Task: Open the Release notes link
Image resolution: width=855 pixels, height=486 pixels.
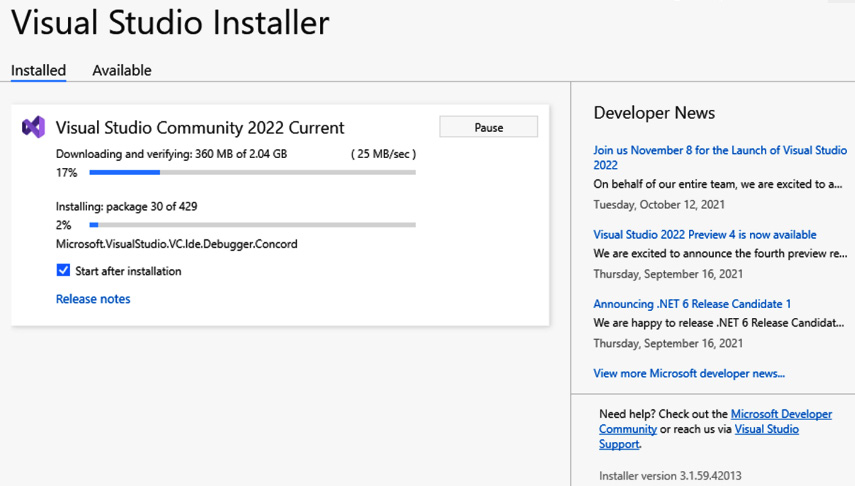Action: pos(93,299)
